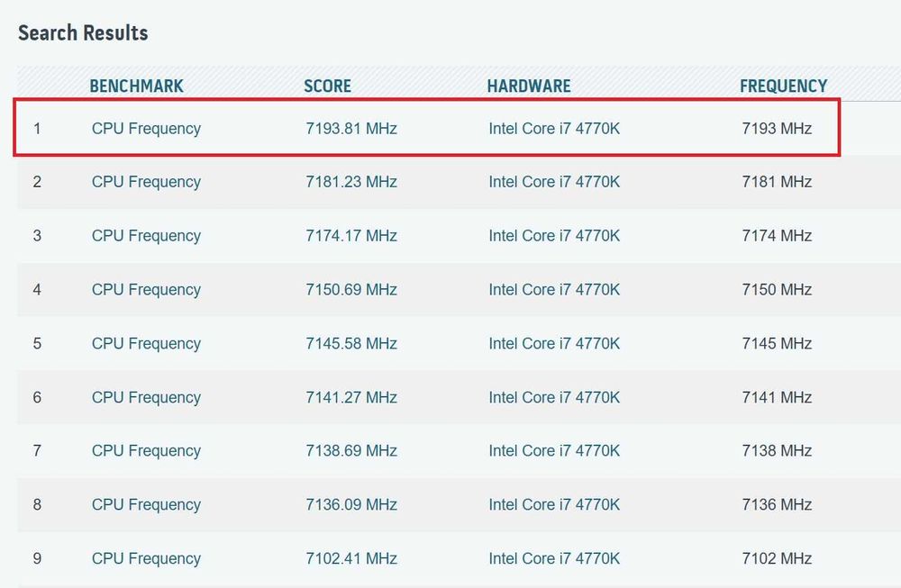Open CPU Frequency link in row 1
Viewport: 901px width, 588px height.
click(146, 129)
